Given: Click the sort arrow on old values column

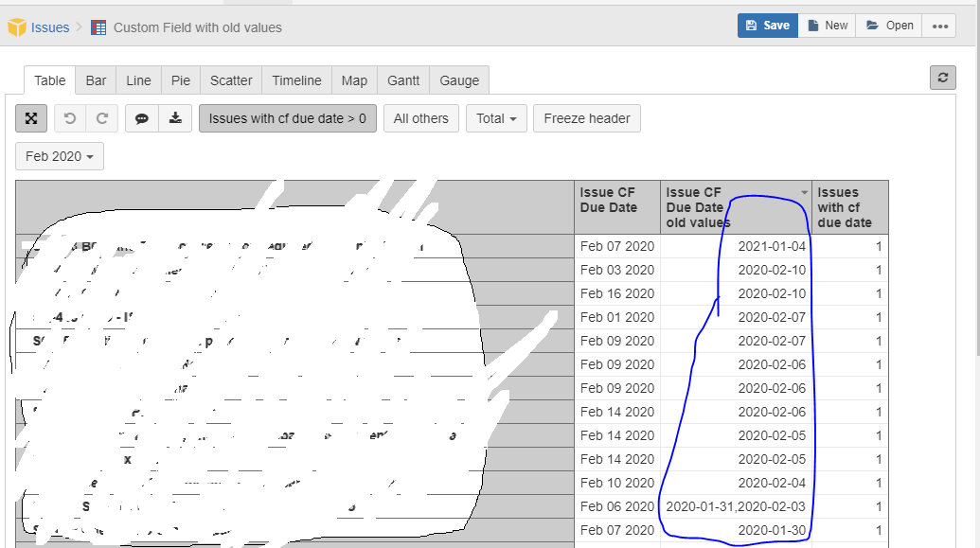Looking at the screenshot, I should click(x=804, y=192).
